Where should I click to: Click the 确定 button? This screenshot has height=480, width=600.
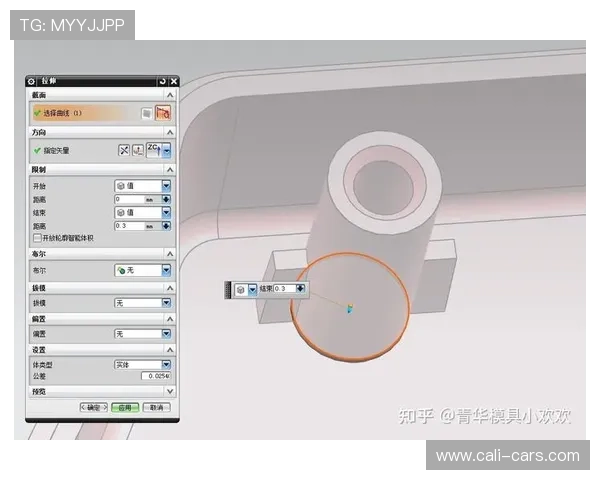pyautogui.click(x=93, y=408)
